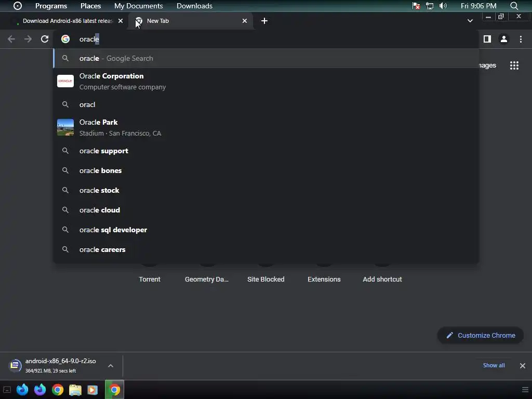
Task: Click the Fri 9:06 PM clock
Action: (478, 6)
